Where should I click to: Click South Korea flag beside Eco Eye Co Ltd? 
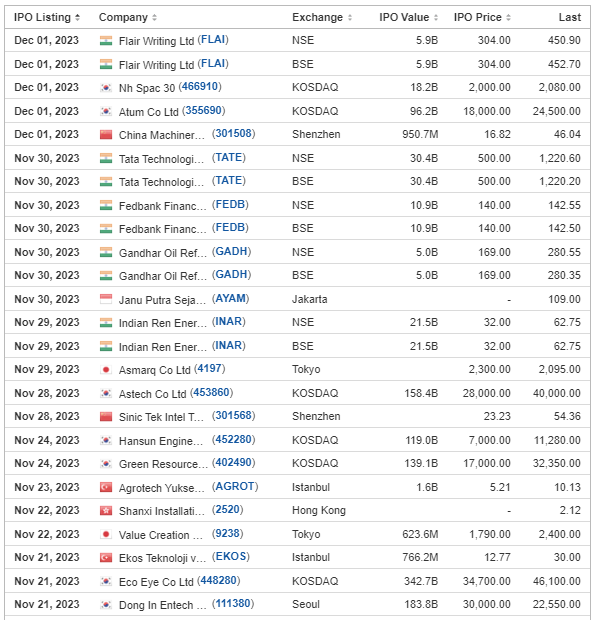106,582
